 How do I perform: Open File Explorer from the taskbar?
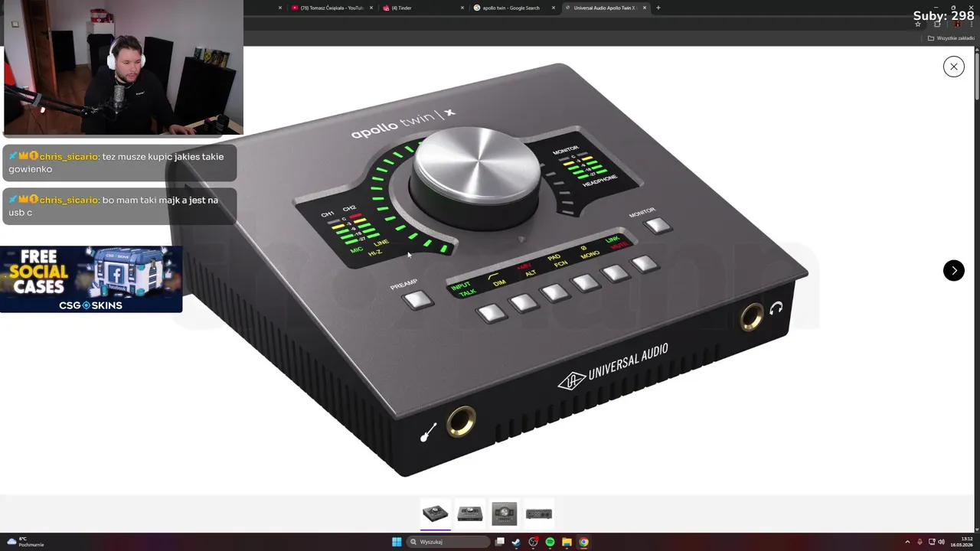567,542
